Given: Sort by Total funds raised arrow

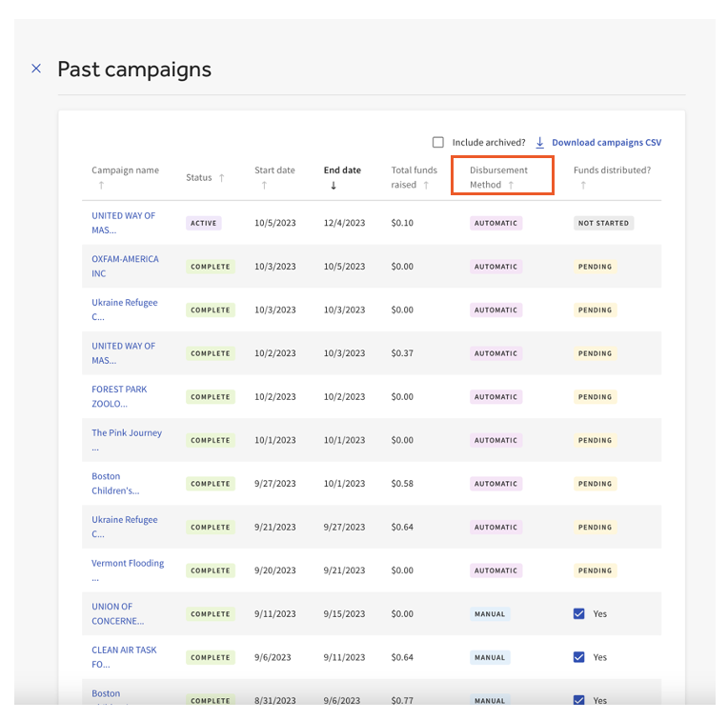Looking at the screenshot, I should pos(426,185).
